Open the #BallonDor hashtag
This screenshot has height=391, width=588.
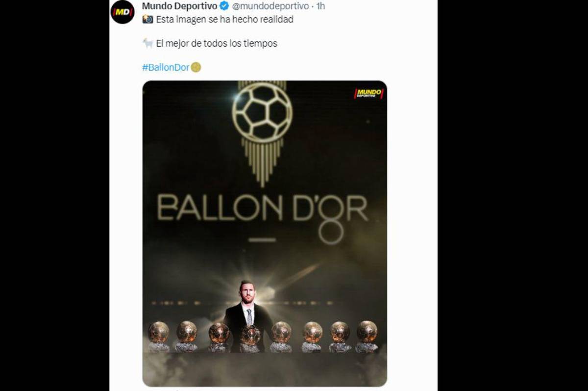coord(166,66)
